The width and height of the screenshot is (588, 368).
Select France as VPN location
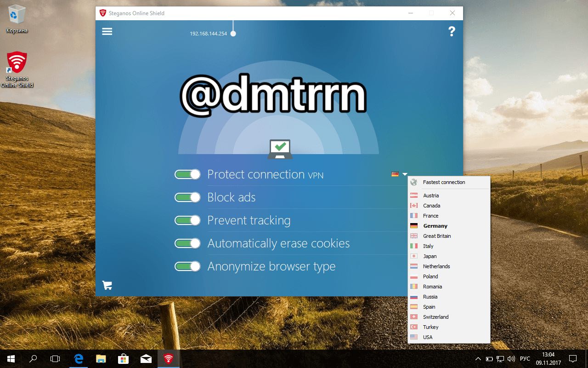pos(449,216)
